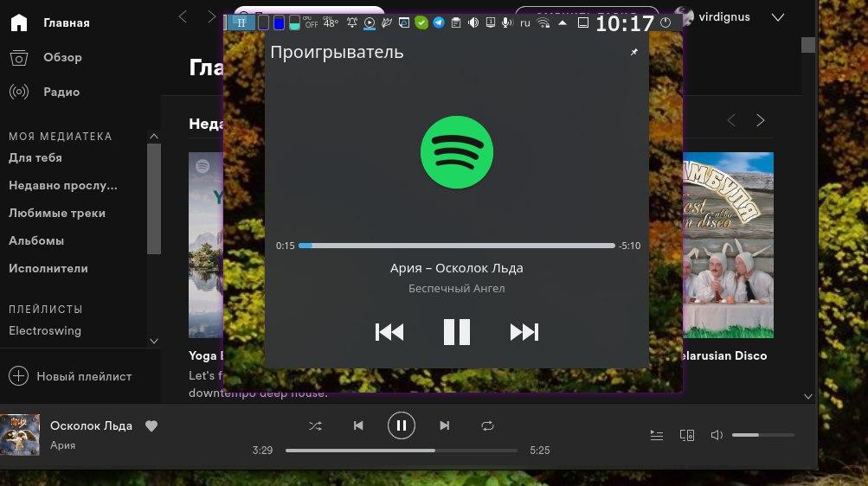This screenshot has width=868, height=486.
Task: Open the virdignus profile link
Action: [x=724, y=17]
